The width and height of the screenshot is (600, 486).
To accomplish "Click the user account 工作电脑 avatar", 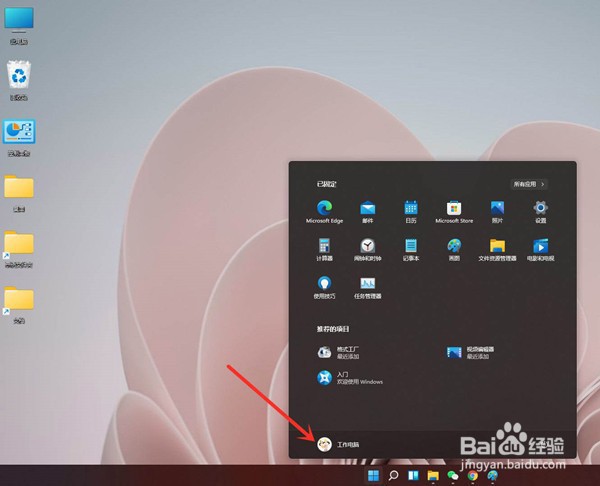I will [x=324, y=444].
